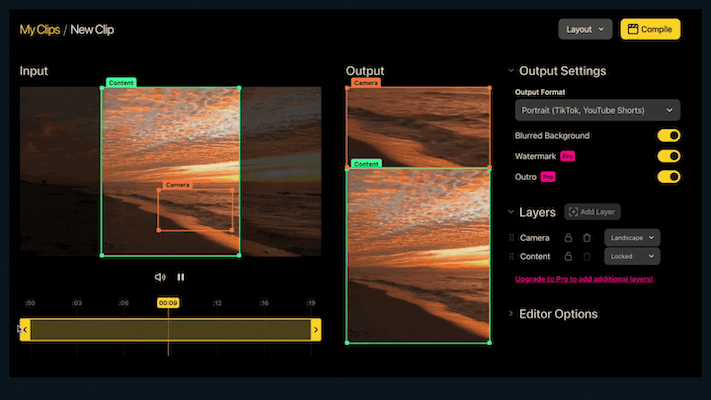The image size is (711, 400).
Task: Click the Pro badge next to Watermark
Action: coord(568,156)
